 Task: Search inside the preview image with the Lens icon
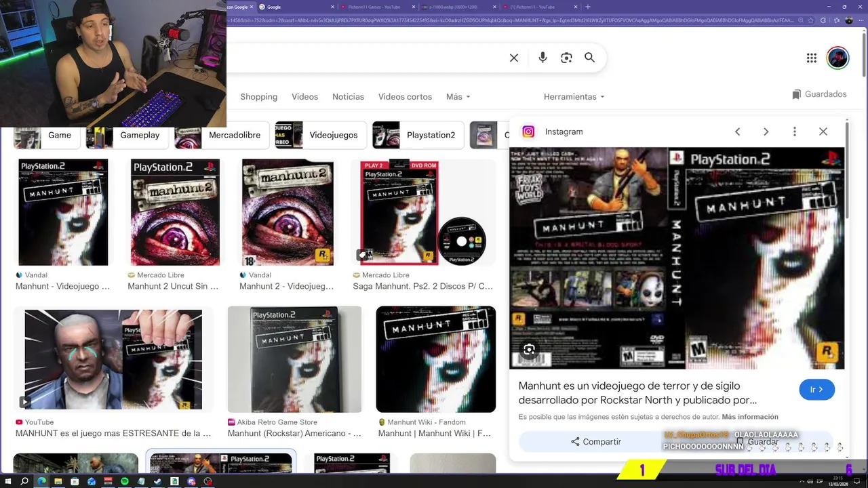pos(530,349)
